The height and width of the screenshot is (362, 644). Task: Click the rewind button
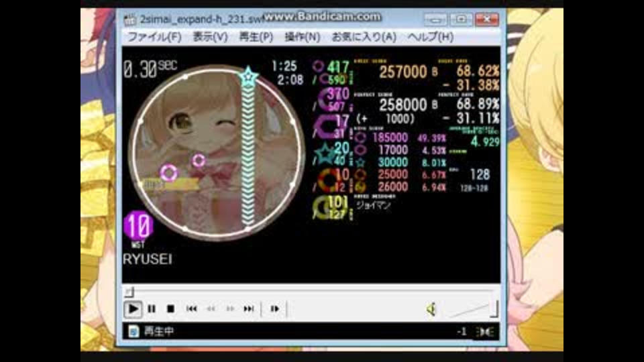click(x=211, y=308)
